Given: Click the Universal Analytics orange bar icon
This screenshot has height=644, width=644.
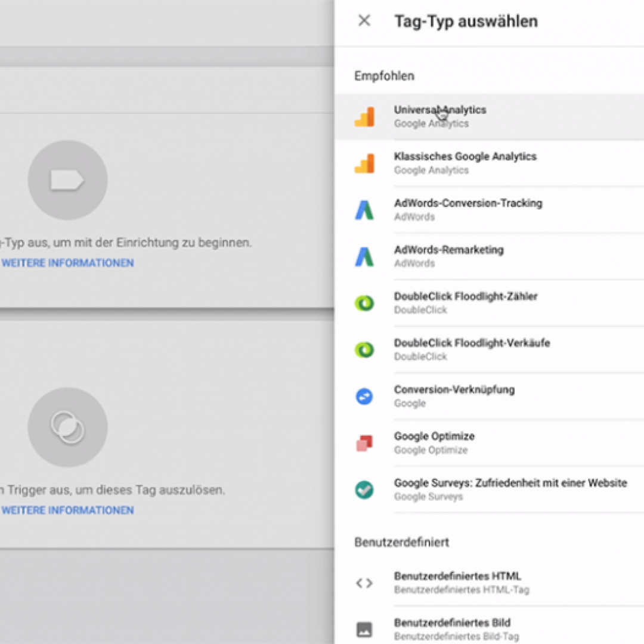Looking at the screenshot, I should [x=365, y=117].
